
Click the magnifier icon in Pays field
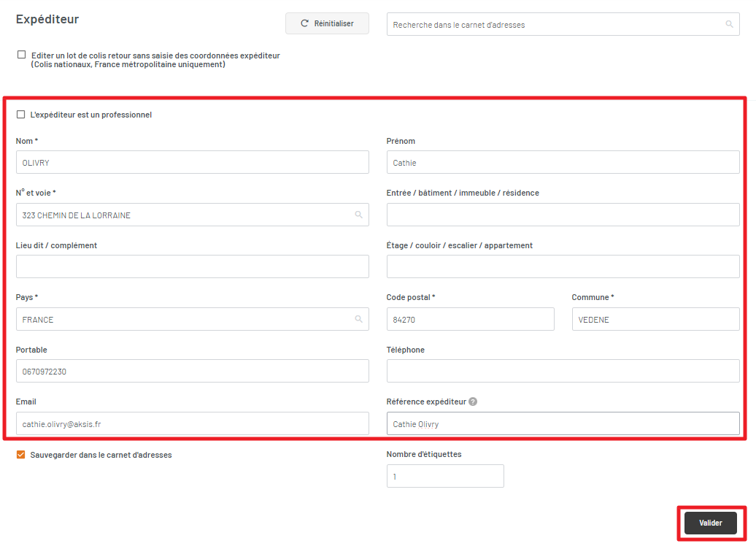tap(359, 319)
